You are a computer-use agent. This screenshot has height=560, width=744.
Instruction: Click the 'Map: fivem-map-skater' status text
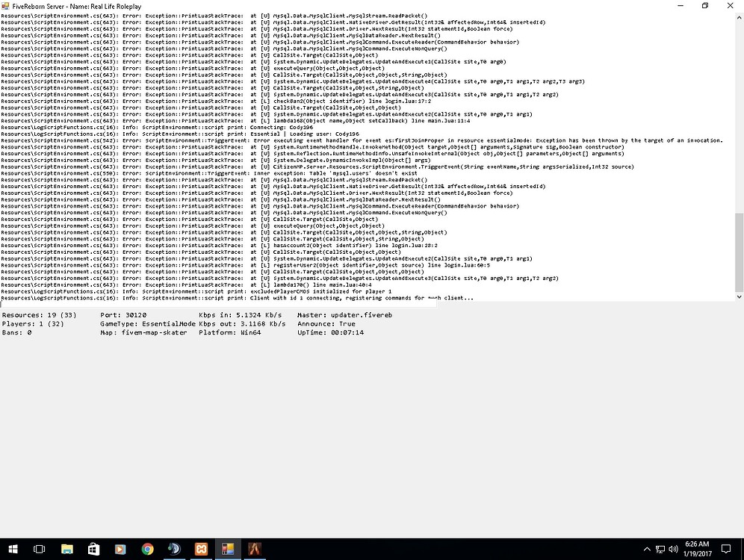143,332
